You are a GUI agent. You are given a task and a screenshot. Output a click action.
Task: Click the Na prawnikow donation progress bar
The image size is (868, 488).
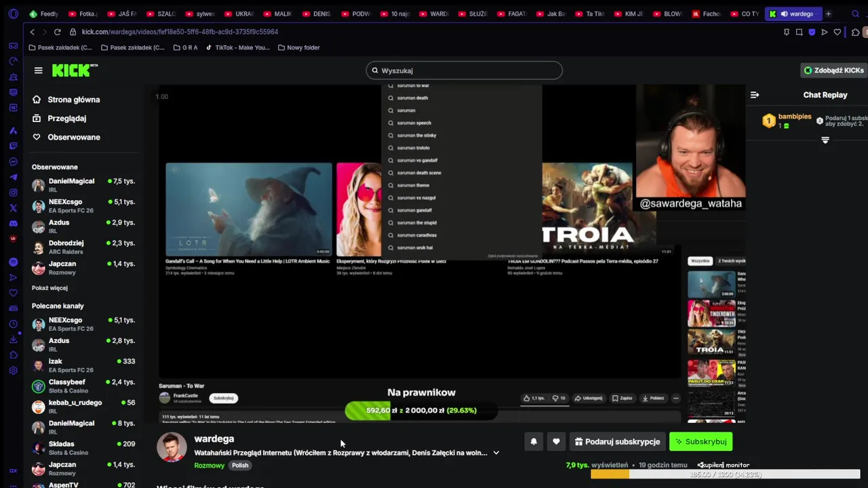point(421,410)
